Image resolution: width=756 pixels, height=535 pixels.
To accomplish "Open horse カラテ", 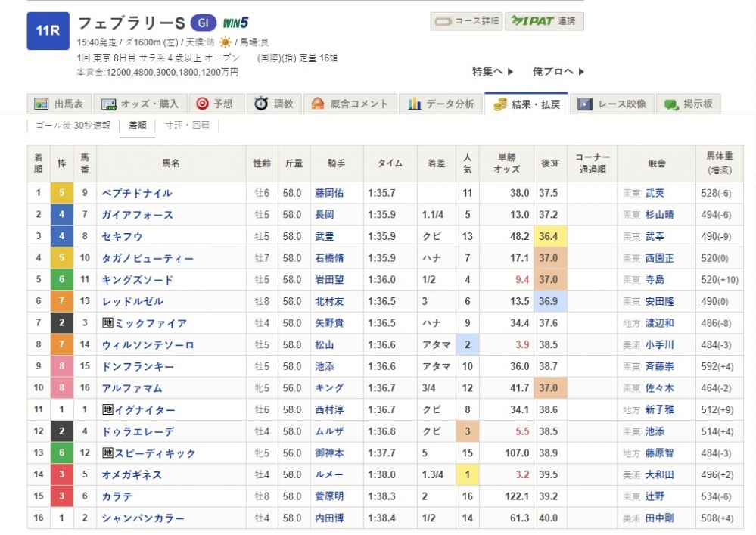I will coord(117,496).
